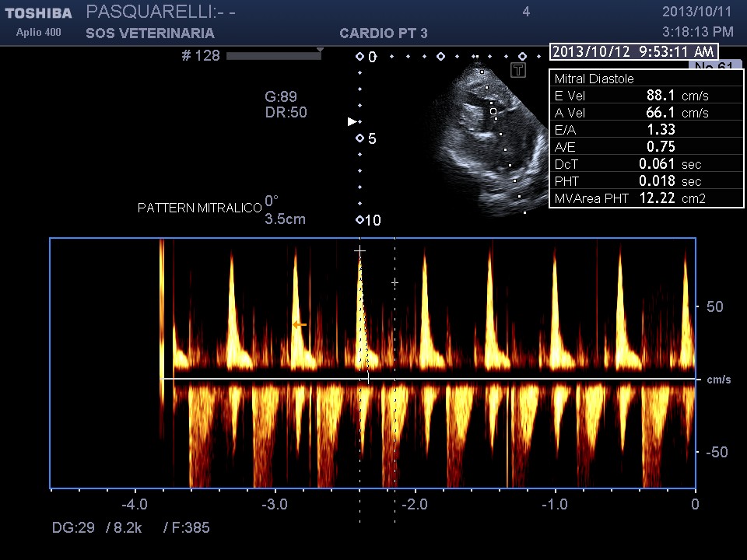747x560 pixels.
Task: Click the depth marker at 10
Action: (360, 220)
